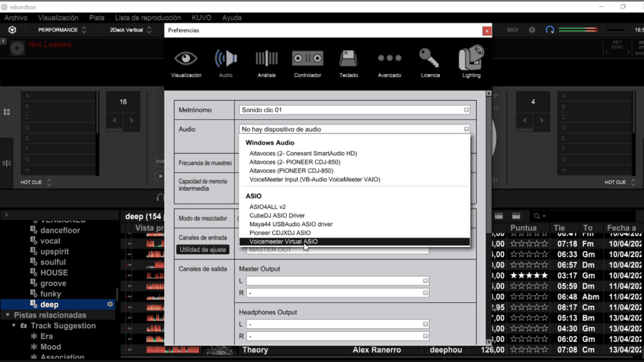Open the Pista menu
This screenshot has height=362, width=644.
[x=96, y=18]
